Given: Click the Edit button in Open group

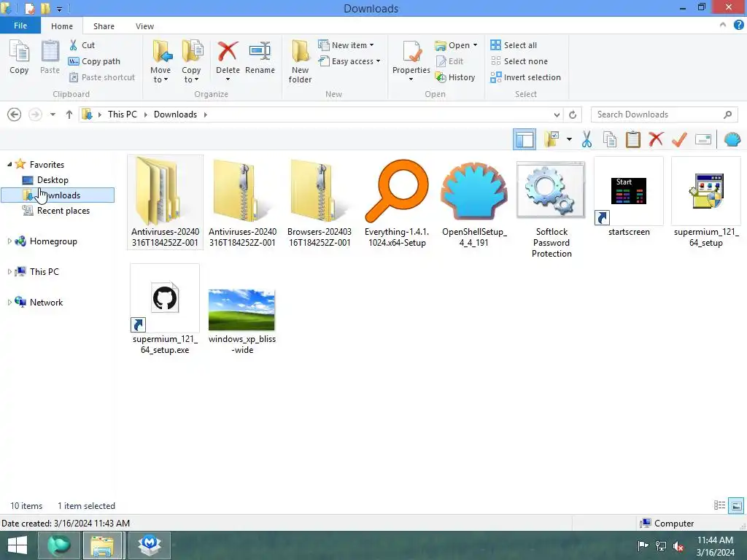Looking at the screenshot, I should (x=449, y=61).
